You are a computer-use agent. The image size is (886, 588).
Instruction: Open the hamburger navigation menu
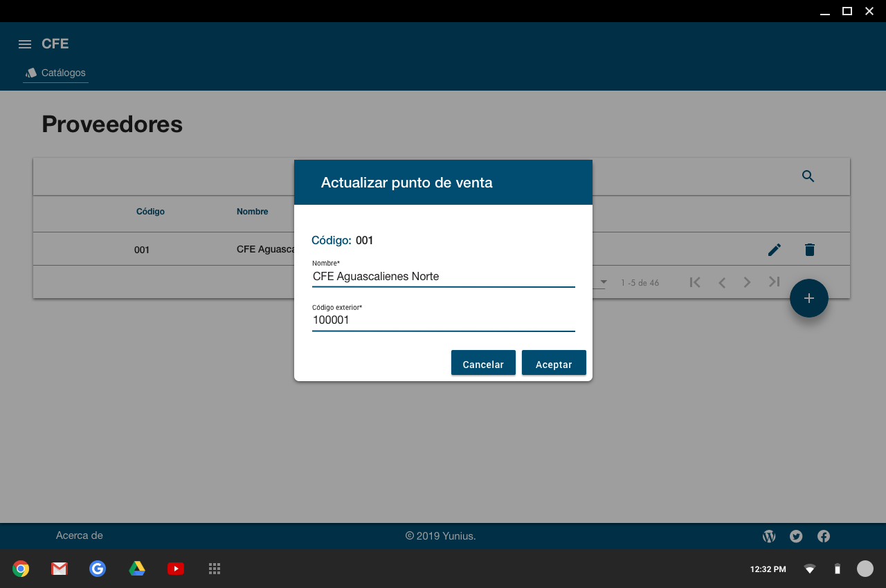(25, 44)
